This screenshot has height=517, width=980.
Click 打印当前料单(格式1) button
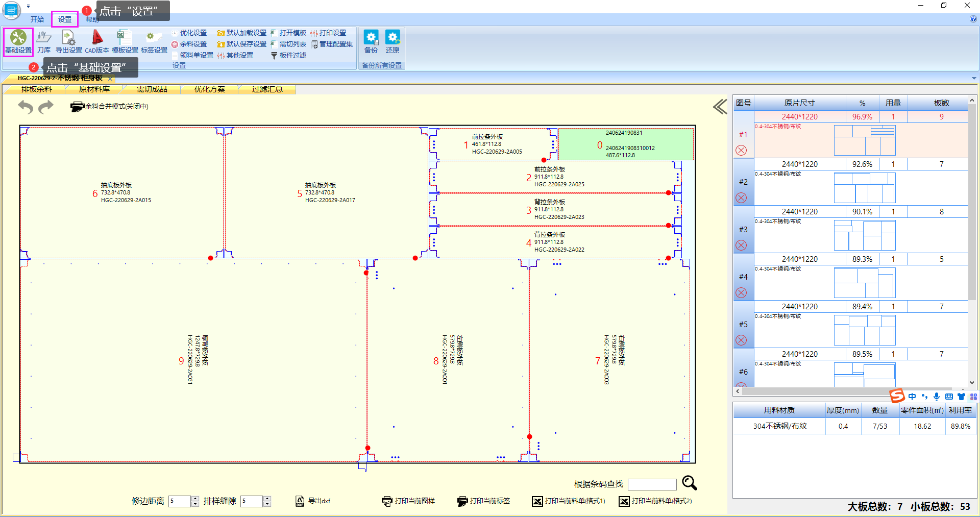tap(569, 501)
